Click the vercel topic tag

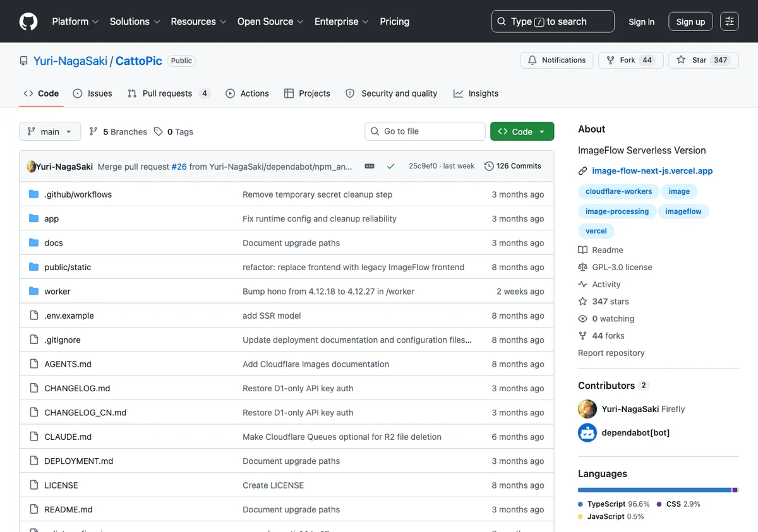596,231
